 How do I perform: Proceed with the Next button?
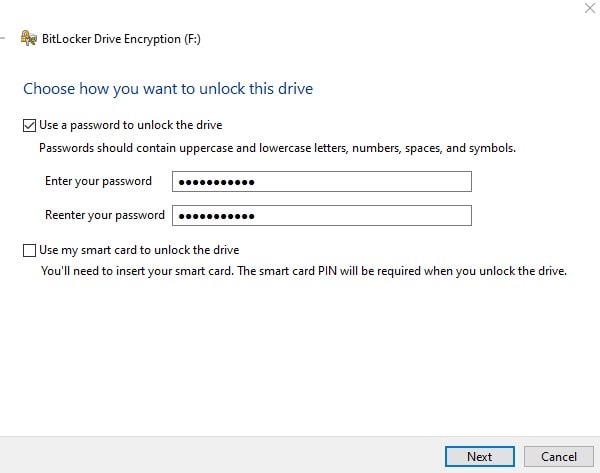pos(479,457)
